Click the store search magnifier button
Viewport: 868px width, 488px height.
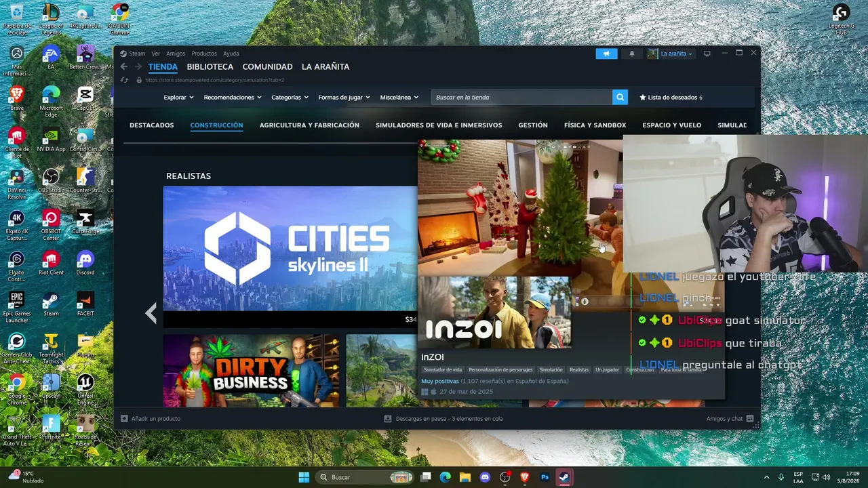tap(620, 98)
